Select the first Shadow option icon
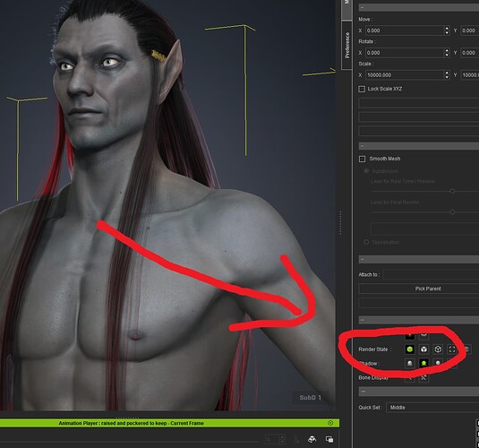479x448 pixels. 410,363
